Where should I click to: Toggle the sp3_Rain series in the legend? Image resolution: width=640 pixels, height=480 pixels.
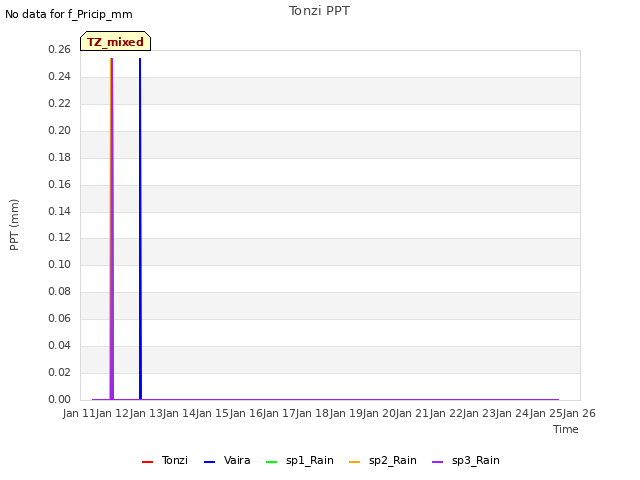[x=466, y=460]
